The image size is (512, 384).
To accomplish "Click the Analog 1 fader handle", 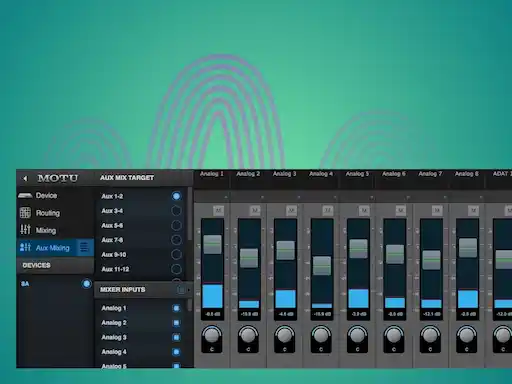I will click(212, 244).
